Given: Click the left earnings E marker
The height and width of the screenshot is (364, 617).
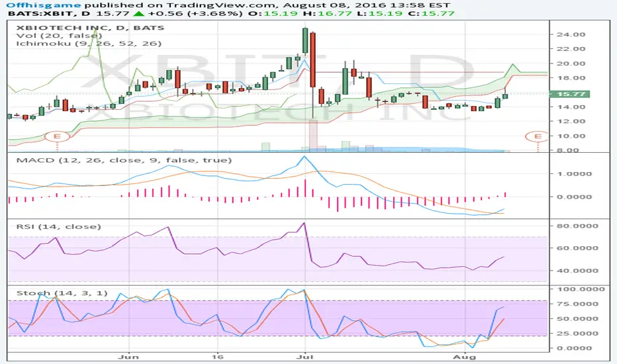Looking at the screenshot, I should click(57, 136).
